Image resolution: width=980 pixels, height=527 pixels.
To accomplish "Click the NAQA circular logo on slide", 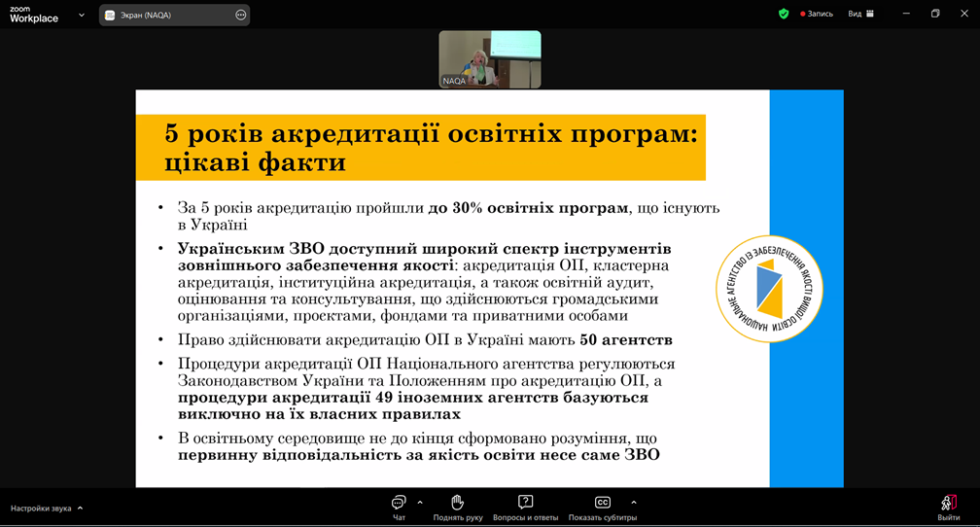I will [769, 289].
